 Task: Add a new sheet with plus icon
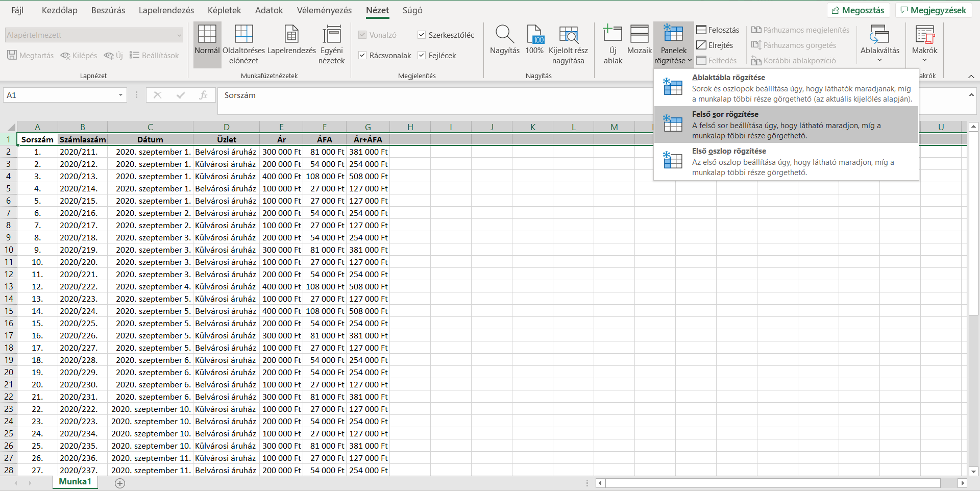click(120, 483)
